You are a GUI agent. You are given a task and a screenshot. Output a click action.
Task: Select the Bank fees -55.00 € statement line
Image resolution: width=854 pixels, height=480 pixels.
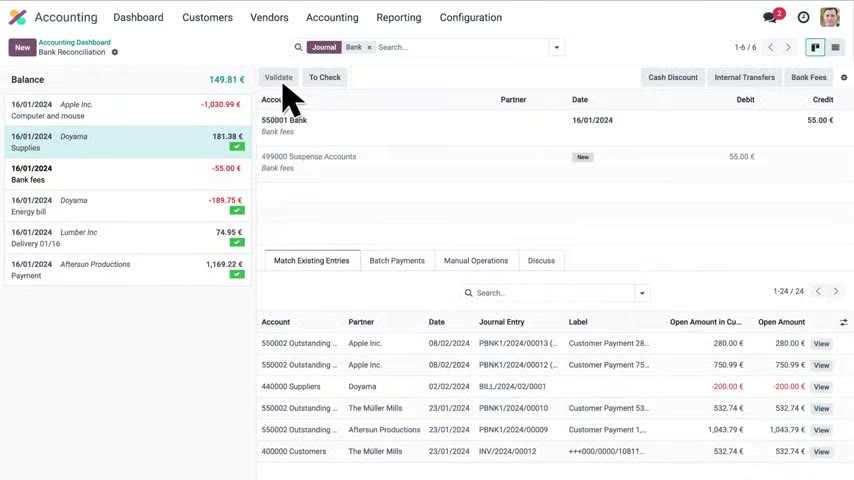(x=127, y=174)
